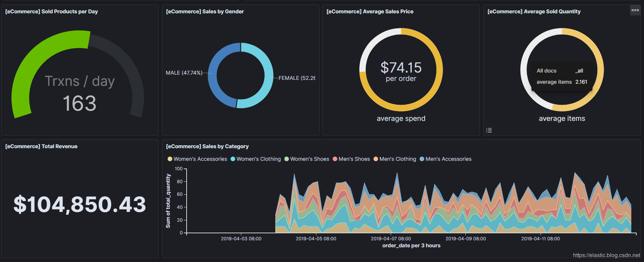This screenshot has height=262, width=644.
Task: Click the $74.15 per order value
Action: point(401,71)
